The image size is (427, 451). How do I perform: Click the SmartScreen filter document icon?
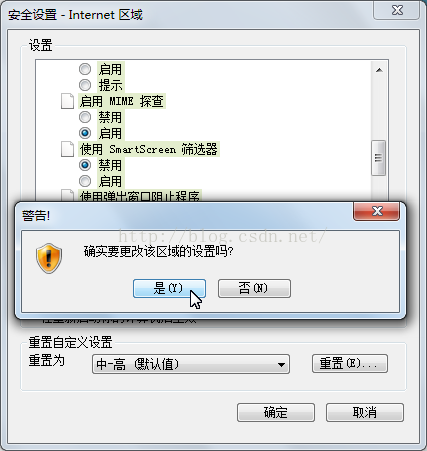click(67, 149)
